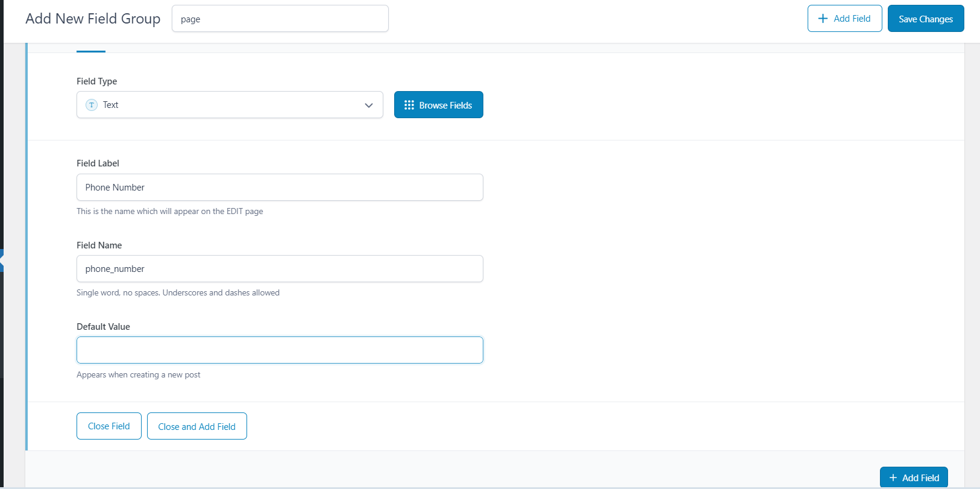Screen dimensions: 980x489
Task: Expand the Field Type dropdown chevron
Action: 369,106
